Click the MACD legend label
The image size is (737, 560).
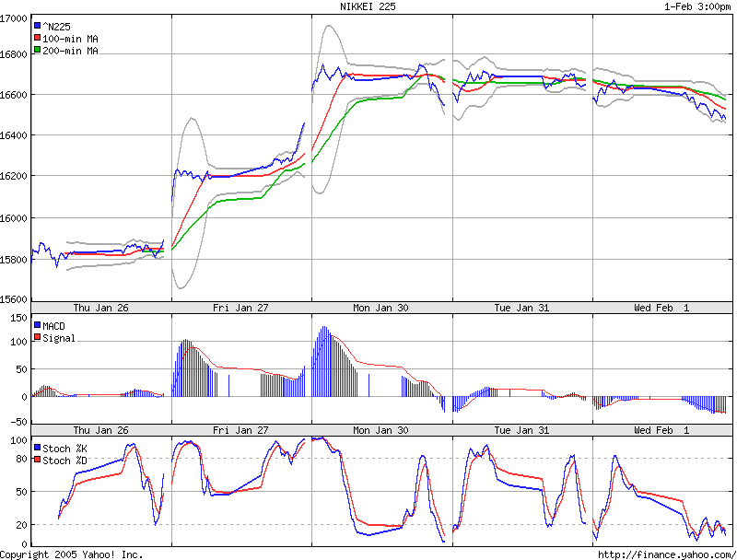click(x=53, y=326)
